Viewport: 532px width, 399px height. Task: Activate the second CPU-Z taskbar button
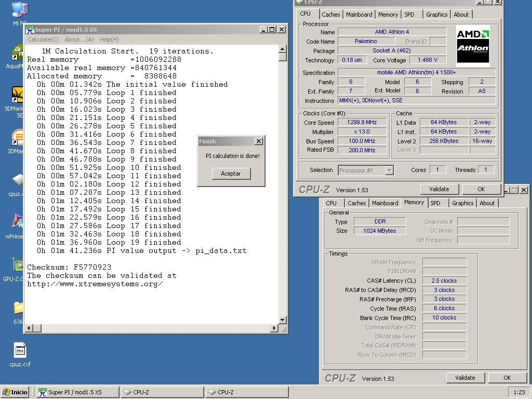(247, 392)
